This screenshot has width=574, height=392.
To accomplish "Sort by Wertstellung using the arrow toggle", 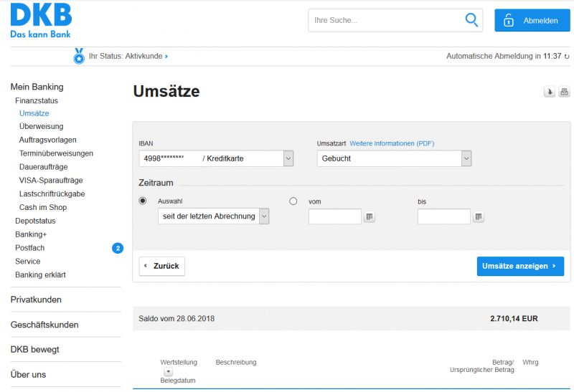I will 168,372.
